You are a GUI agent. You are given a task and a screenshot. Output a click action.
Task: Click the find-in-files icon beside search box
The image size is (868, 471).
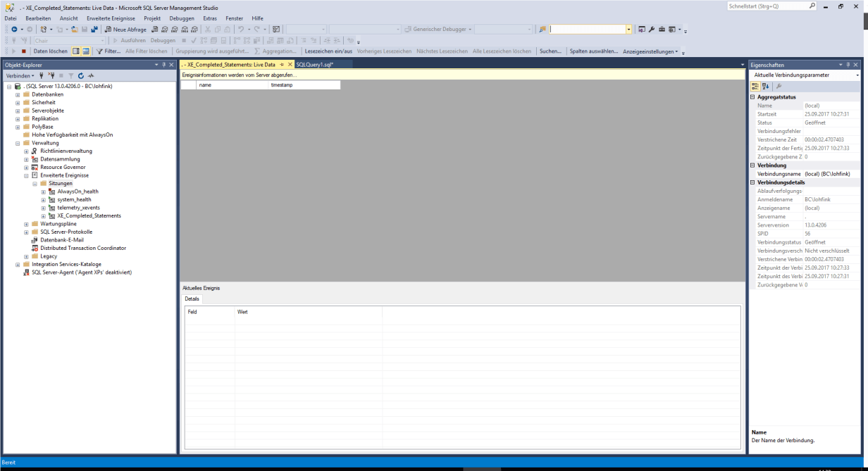click(542, 30)
